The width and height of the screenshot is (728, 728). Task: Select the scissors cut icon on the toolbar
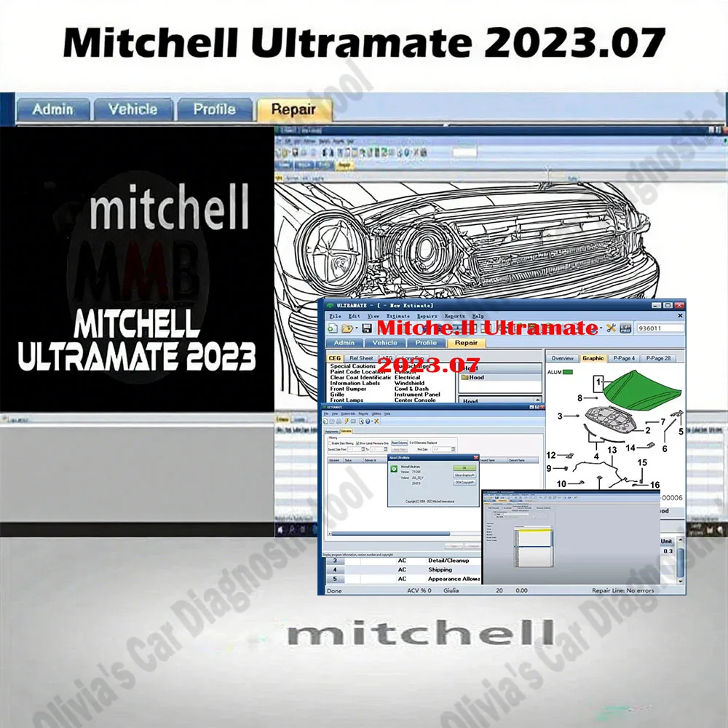click(x=610, y=328)
